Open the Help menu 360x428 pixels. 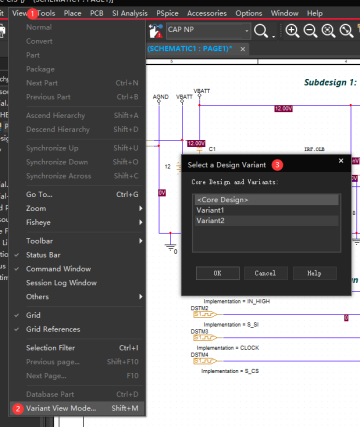[x=315, y=13]
